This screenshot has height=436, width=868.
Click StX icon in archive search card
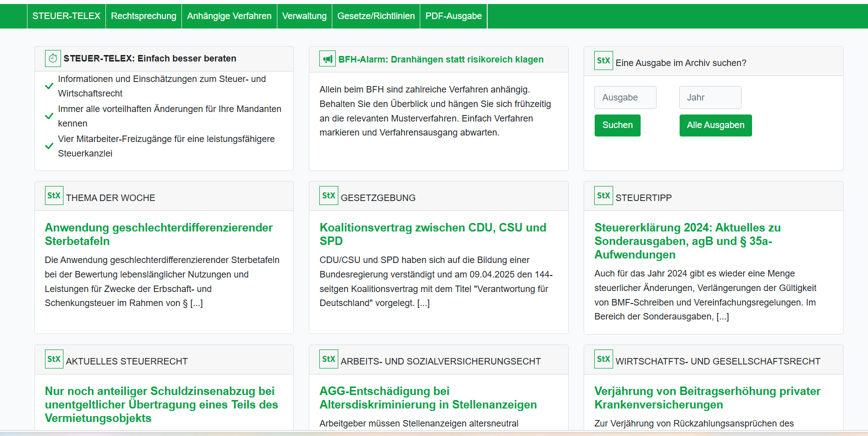coord(604,60)
